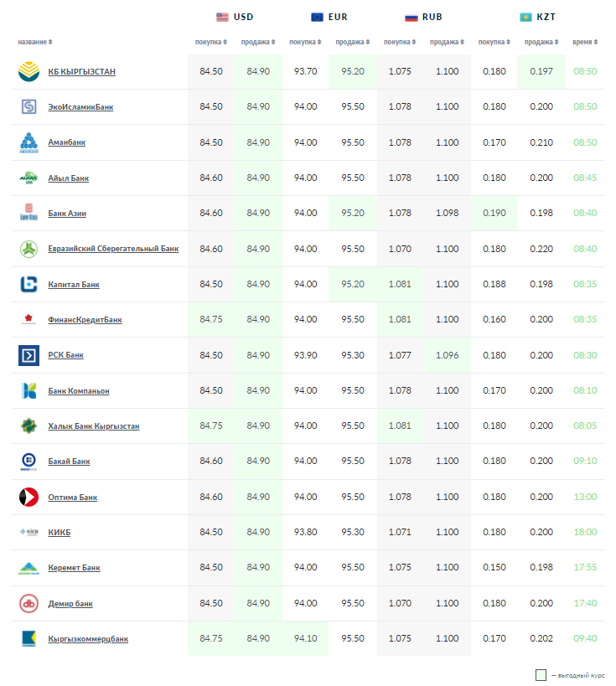This screenshot has width=616, height=686.
Task: Click the KB Kyrgyzstan bank logo
Action: coord(28,72)
